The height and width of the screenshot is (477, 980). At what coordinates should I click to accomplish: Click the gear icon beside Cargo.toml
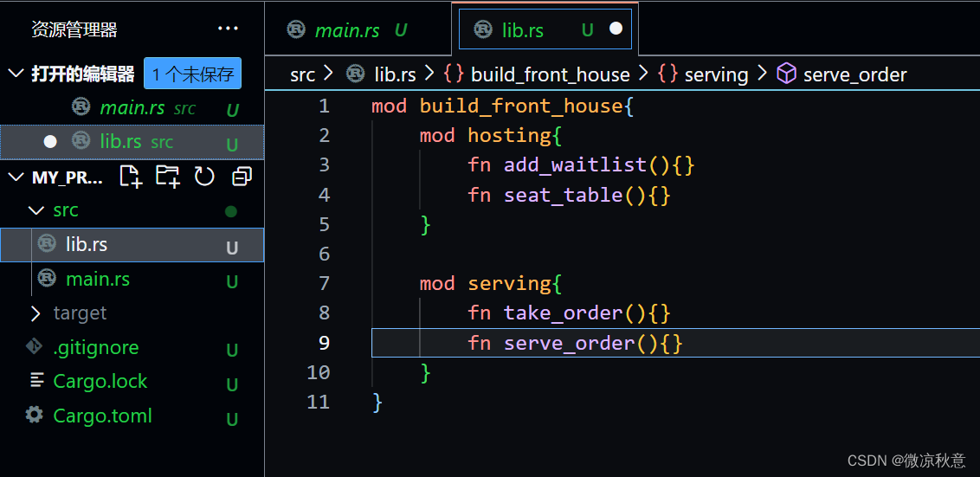(35, 414)
